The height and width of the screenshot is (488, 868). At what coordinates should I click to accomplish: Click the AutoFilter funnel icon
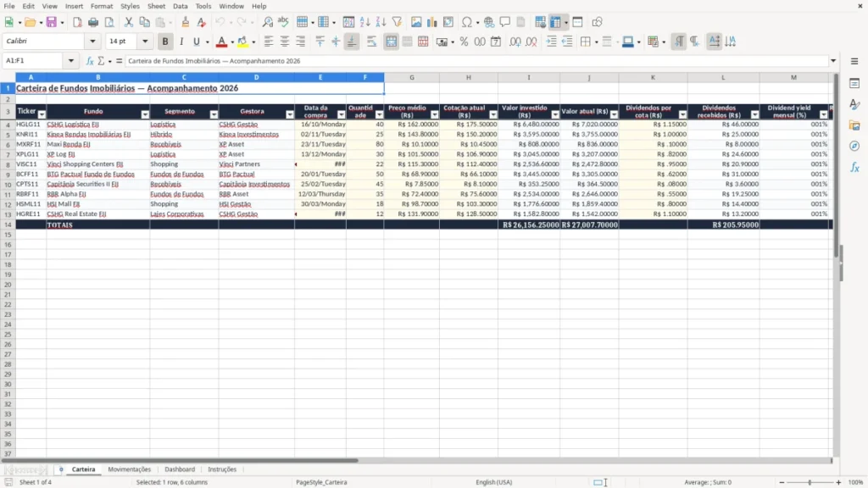(397, 22)
